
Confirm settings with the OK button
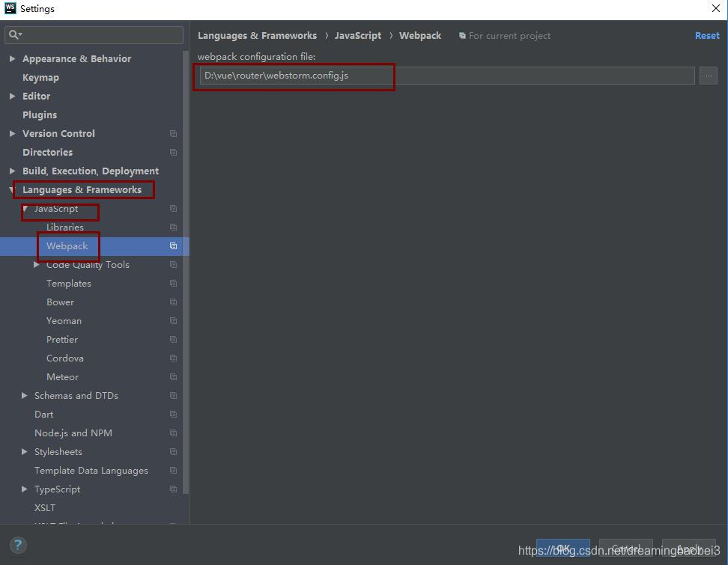(x=562, y=549)
